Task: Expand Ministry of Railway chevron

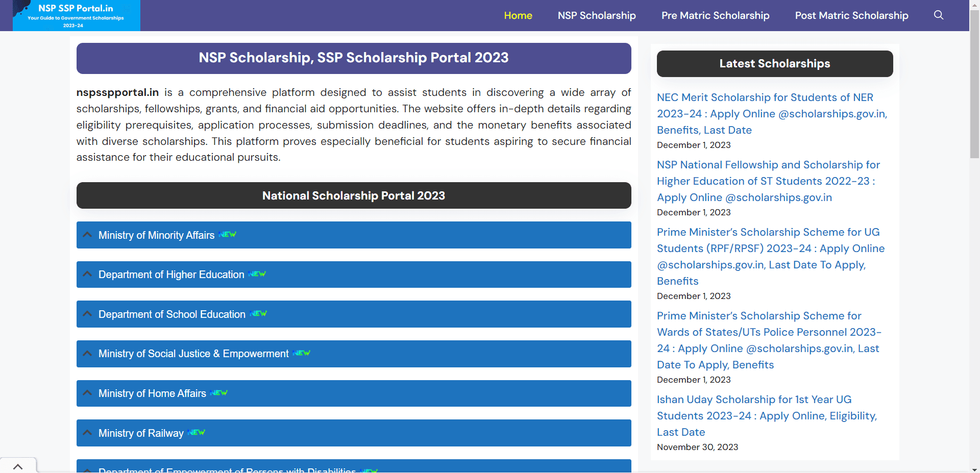Action: point(87,433)
